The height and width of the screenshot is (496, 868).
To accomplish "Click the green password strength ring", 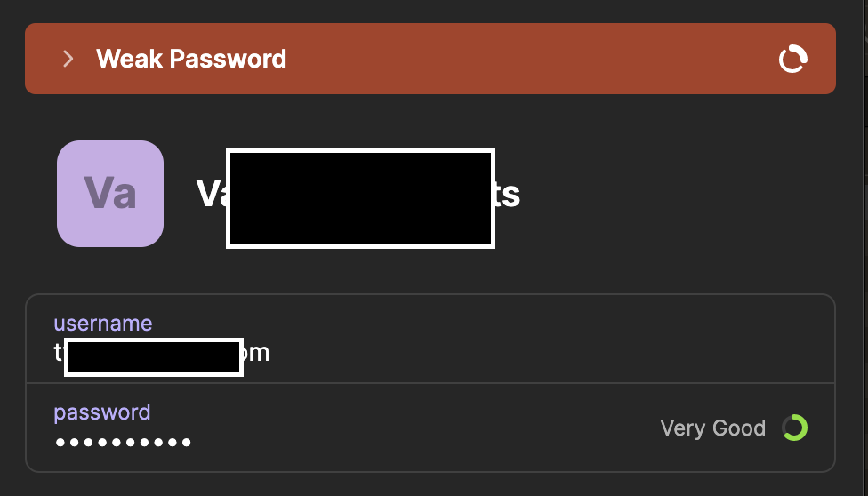I will [x=794, y=428].
